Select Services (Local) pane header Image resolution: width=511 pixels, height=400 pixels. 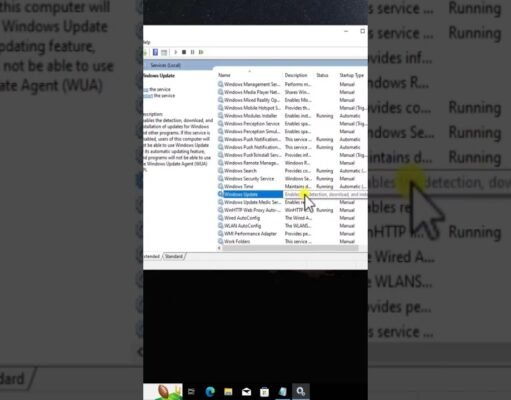click(165, 65)
